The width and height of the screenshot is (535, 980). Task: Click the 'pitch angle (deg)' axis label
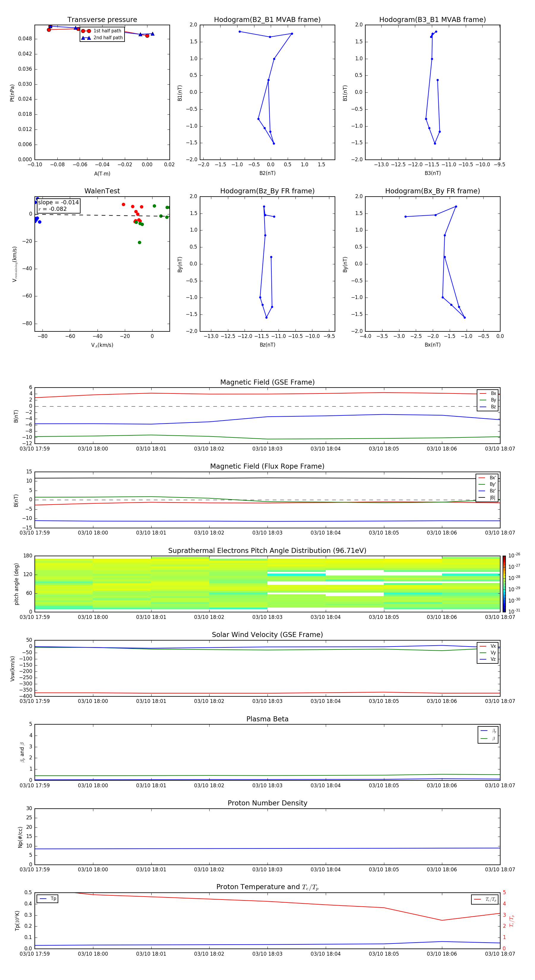16,584
